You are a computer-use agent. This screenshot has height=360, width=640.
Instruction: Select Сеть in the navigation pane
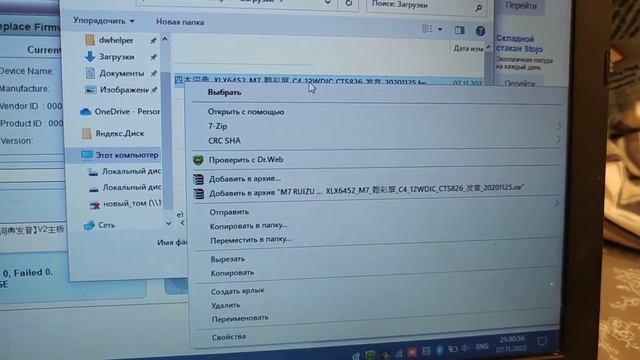pyautogui.click(x=106, y=225)
